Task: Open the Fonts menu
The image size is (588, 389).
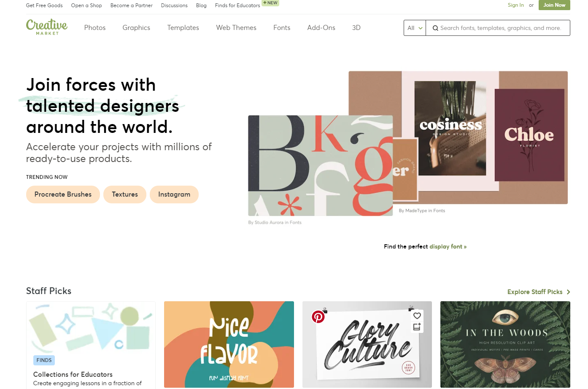Action: click(x=282, y=27)
